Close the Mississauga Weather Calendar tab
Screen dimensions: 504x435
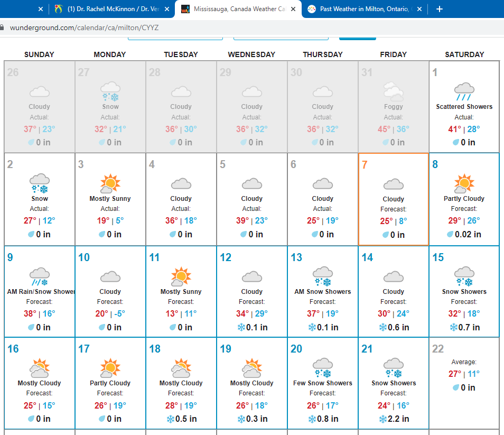click(x=293, y=10)
